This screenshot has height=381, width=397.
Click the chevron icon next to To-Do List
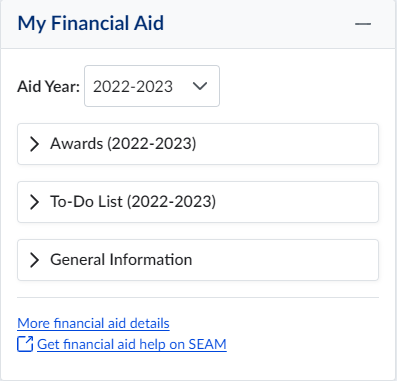pyautogui.click(x=34, y=202)
